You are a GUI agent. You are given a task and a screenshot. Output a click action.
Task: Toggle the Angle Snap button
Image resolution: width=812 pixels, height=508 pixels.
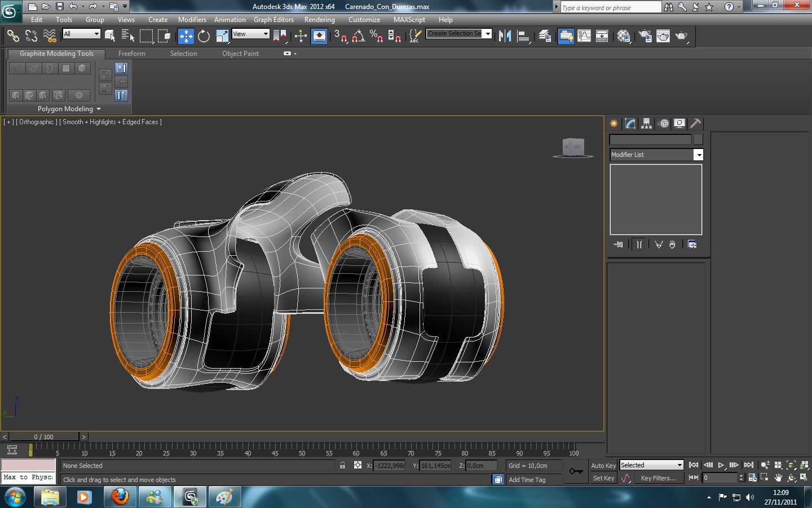pyautogui.click(x=358, y=36)
